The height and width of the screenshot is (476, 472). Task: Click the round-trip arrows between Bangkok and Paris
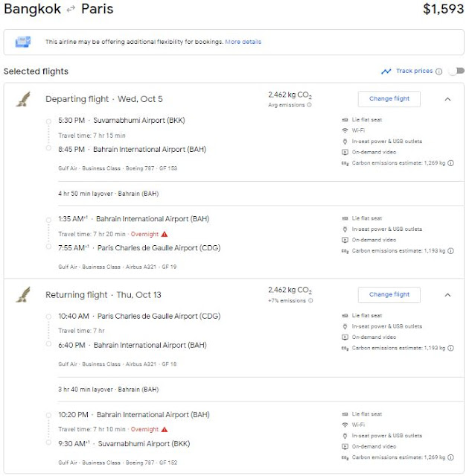tap(71, 10)
